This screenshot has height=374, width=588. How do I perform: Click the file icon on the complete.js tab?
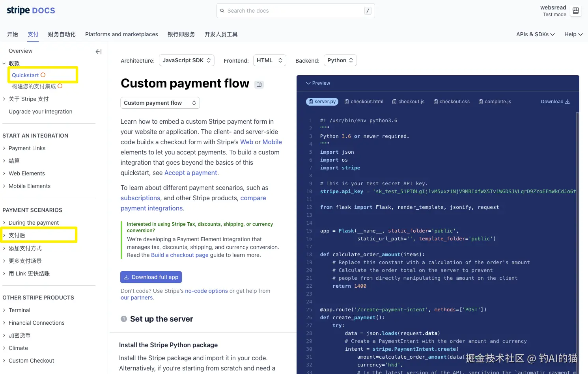(x=481, y=102)
